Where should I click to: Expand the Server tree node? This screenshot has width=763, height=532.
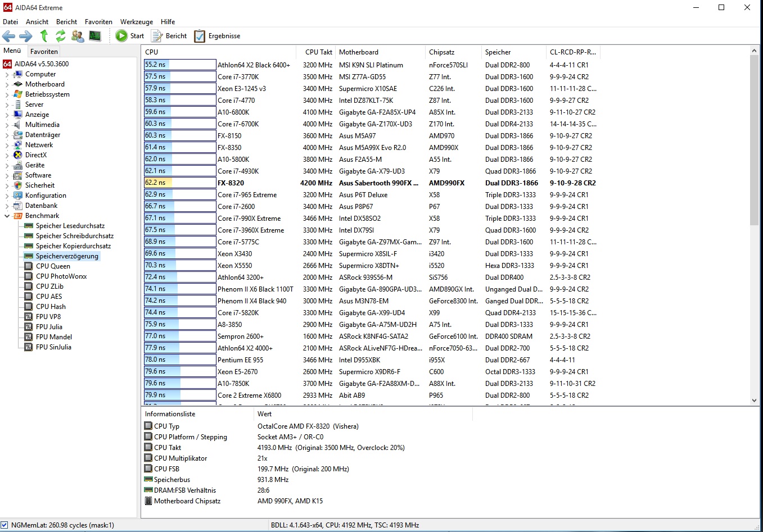(7, 104)
